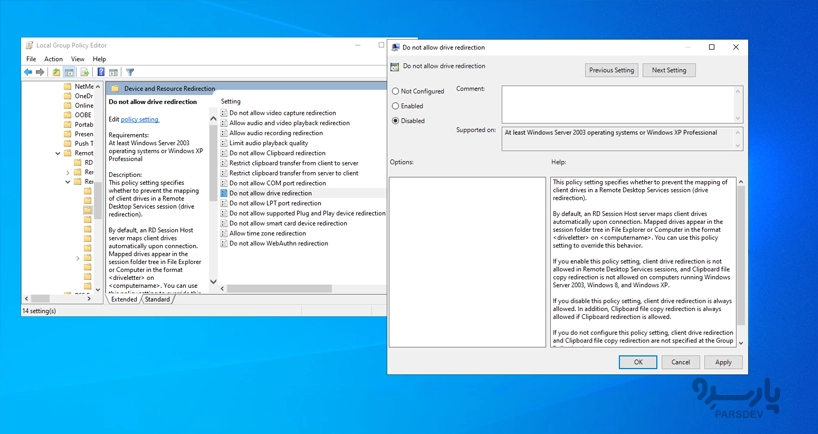Select the Enabled radio button
The image size is (818, 434).
click(x=395, y=106)
